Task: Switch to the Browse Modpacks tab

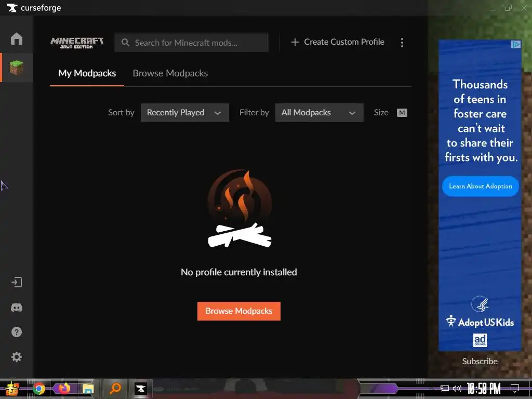Action: pos(170,73)
